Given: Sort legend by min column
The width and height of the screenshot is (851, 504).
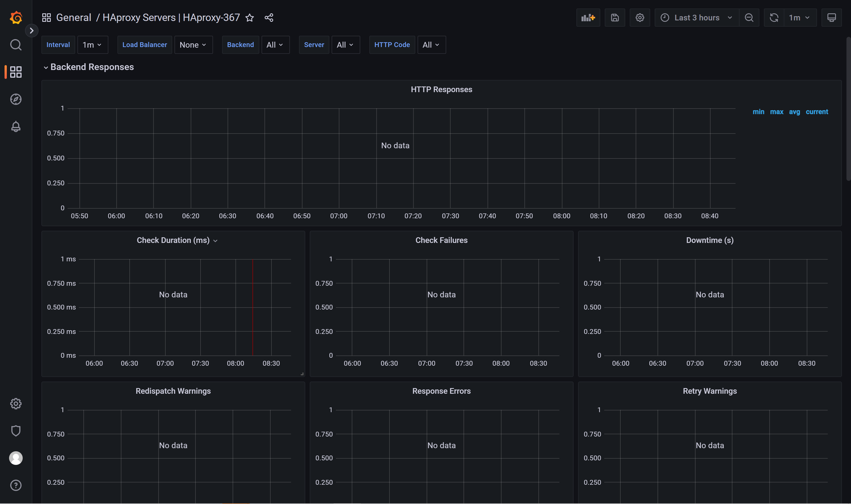Looking at the screenshot, I should pyautogui.click(x=758, y=112).
